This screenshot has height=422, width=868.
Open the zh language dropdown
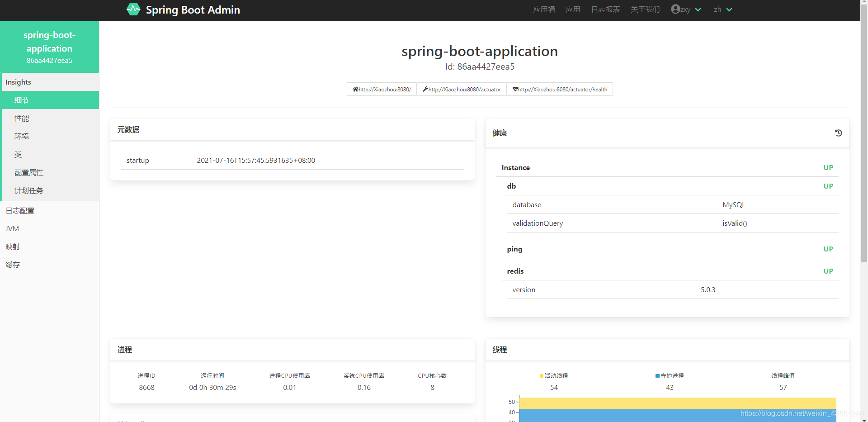click(723, 9)
